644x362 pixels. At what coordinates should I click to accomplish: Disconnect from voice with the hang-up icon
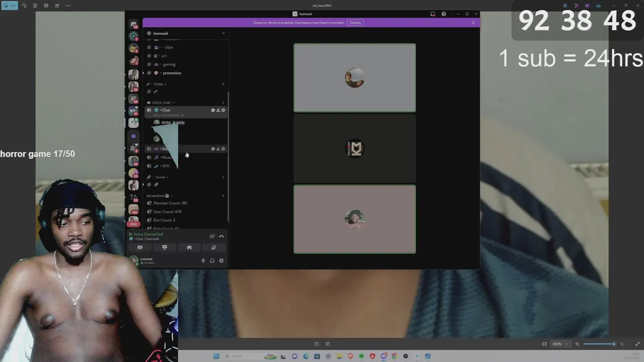pos(221,236)
